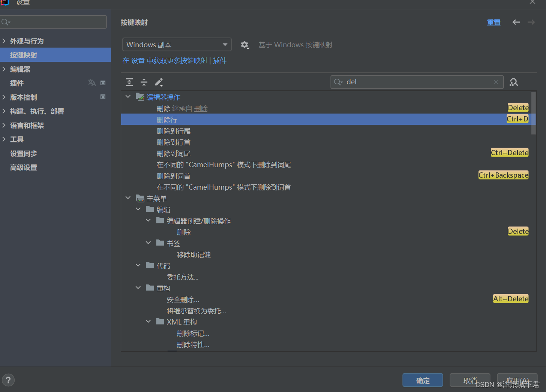Image resolution: width=546 pixels, height=392 pixels.
Task: Collapse the 编辑 folder node
Action: click(138, 209)
